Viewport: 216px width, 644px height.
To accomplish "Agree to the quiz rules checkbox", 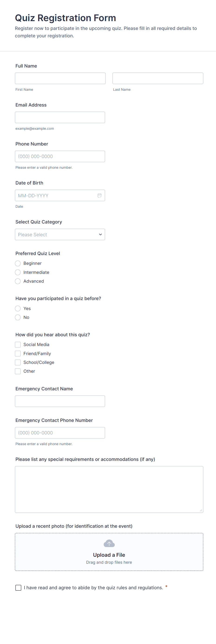I will 18,588.
